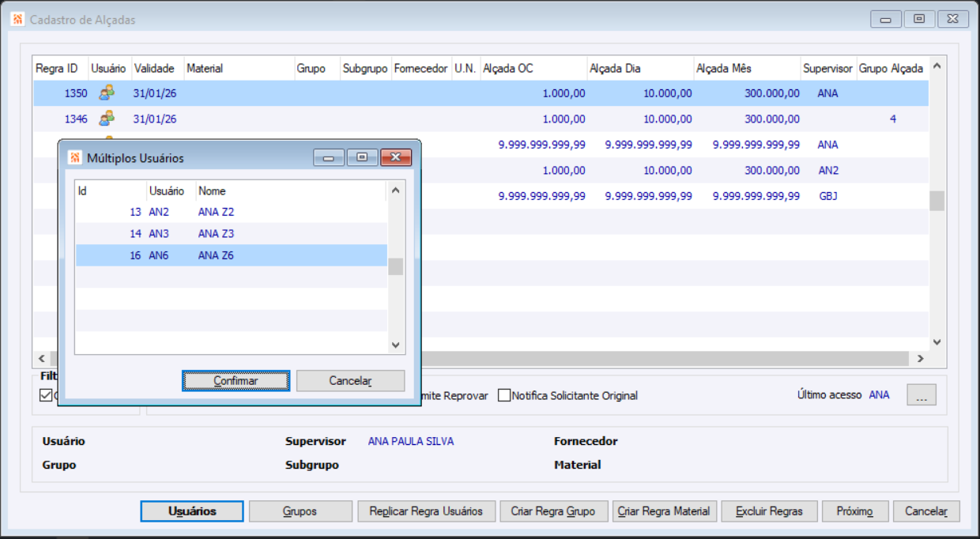Click the Múltiplos Usuários dialog title icon
Image resolution: width=980 pixels, height=539 pixels.
[x=75, y=158]
